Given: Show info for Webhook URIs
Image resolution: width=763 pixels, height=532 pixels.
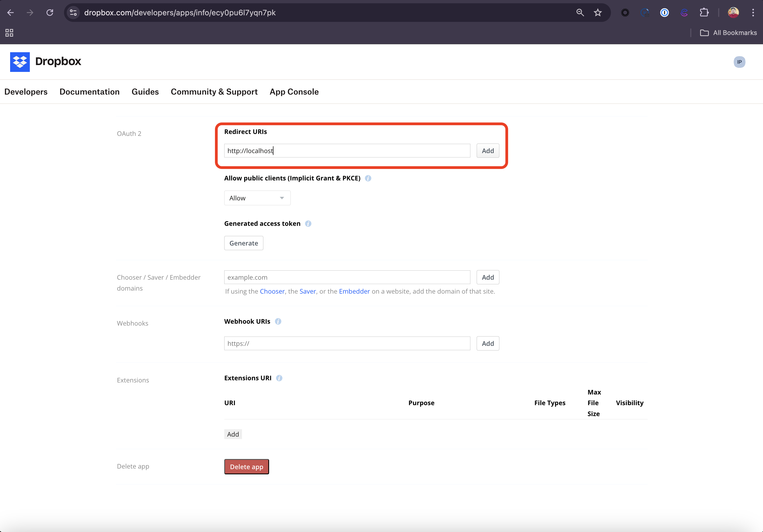Looking at the screenshot, I should (278, 321).
